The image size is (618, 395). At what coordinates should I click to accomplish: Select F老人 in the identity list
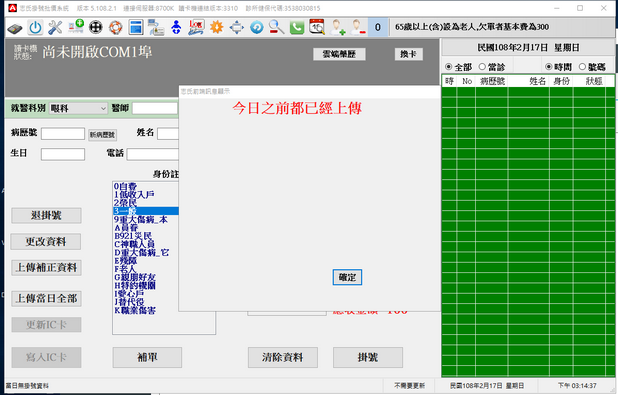point(125,269)
